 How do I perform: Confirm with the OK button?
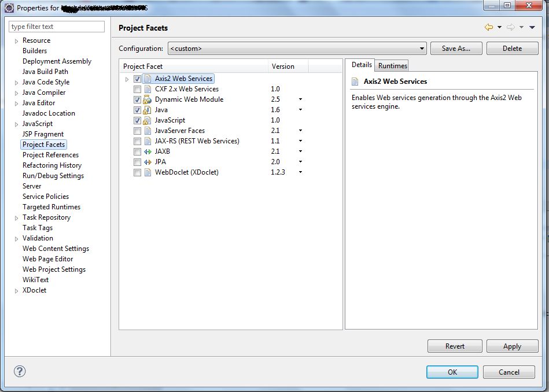[452, 372]
